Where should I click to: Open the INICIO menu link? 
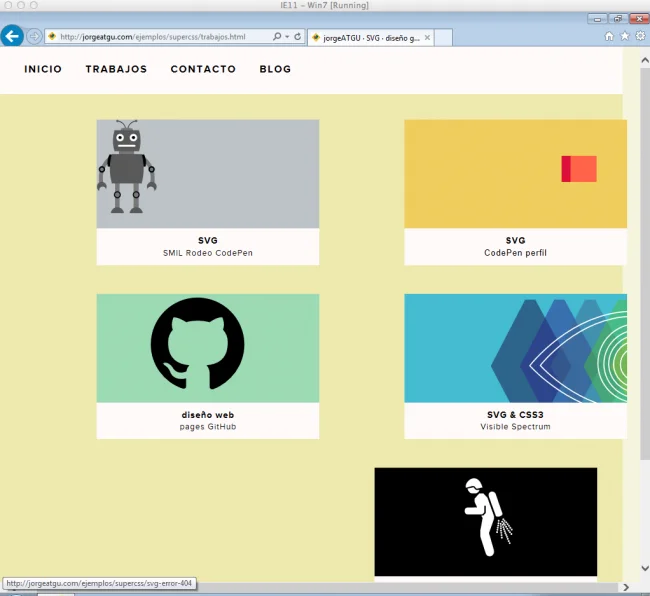click(43, 69)
